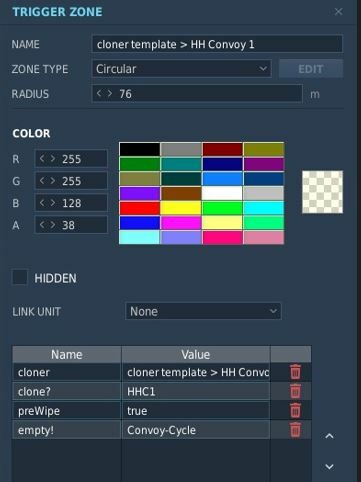Increase the B color value
Screen dimensions: 361x482
(53, 203)
